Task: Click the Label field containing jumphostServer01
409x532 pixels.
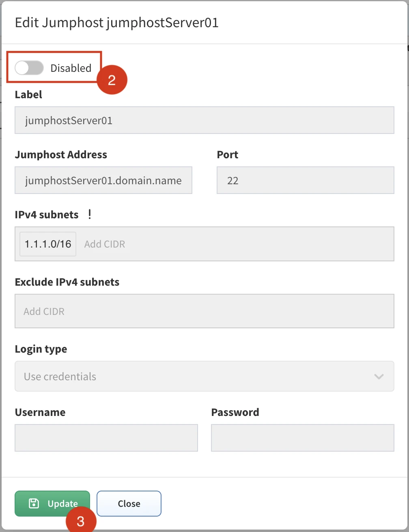Action: 204,121
